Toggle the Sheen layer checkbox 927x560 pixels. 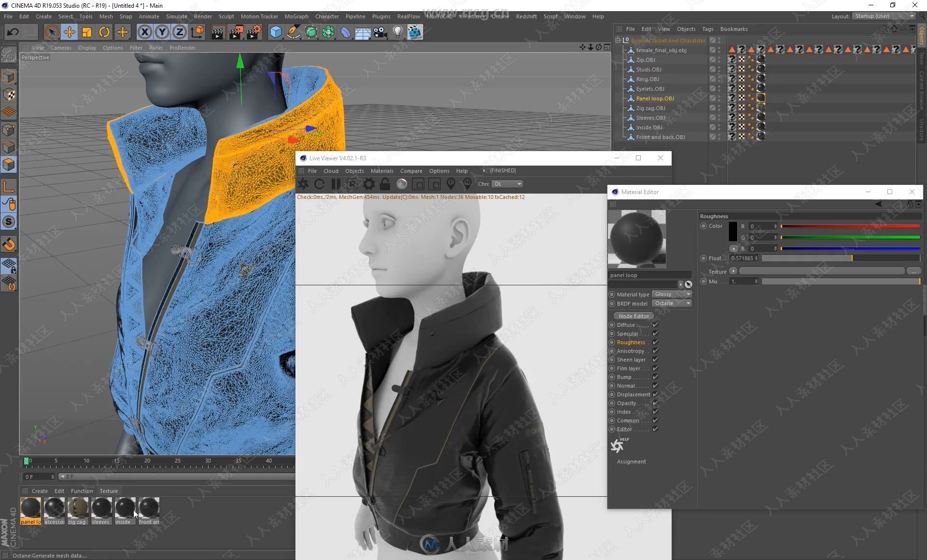click(x=655, y=360)
